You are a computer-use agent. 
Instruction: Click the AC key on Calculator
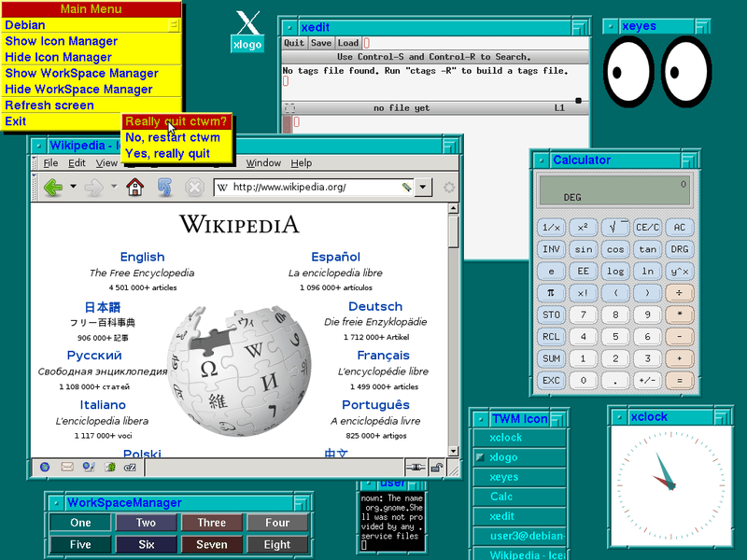click(680, 227)
